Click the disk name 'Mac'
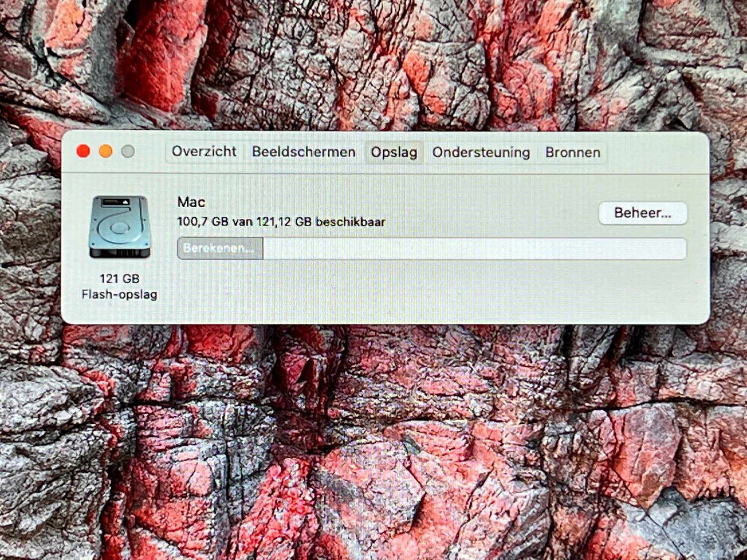747x560 pixels. (x=191, y=202)
